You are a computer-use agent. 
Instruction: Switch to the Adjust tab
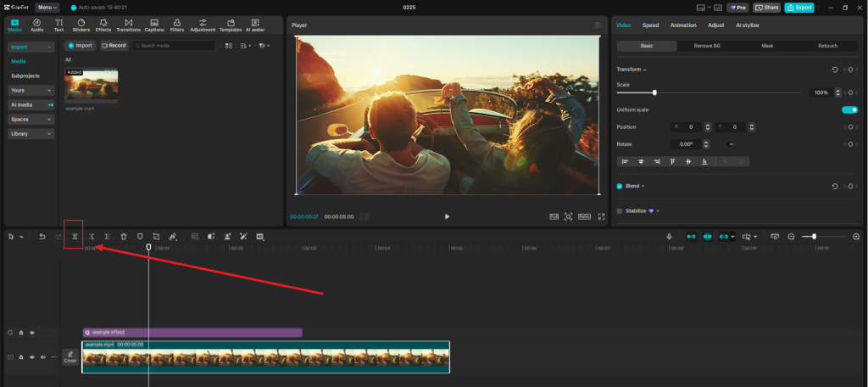tap(715, 25)
